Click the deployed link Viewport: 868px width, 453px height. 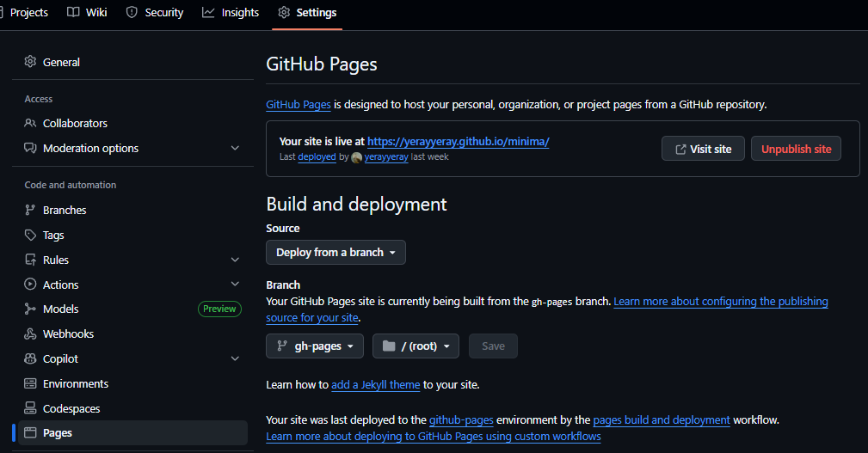(317, 156)
